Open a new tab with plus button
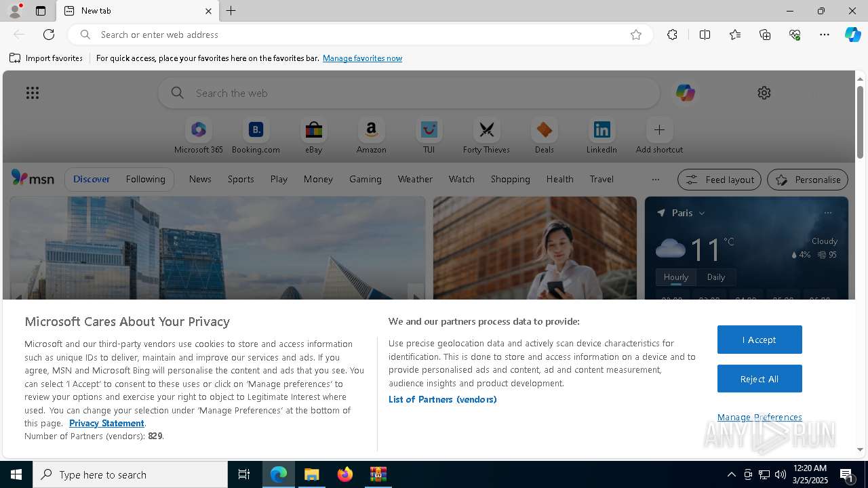This screenshot has height=488, width=868. (x=231, y=11)
